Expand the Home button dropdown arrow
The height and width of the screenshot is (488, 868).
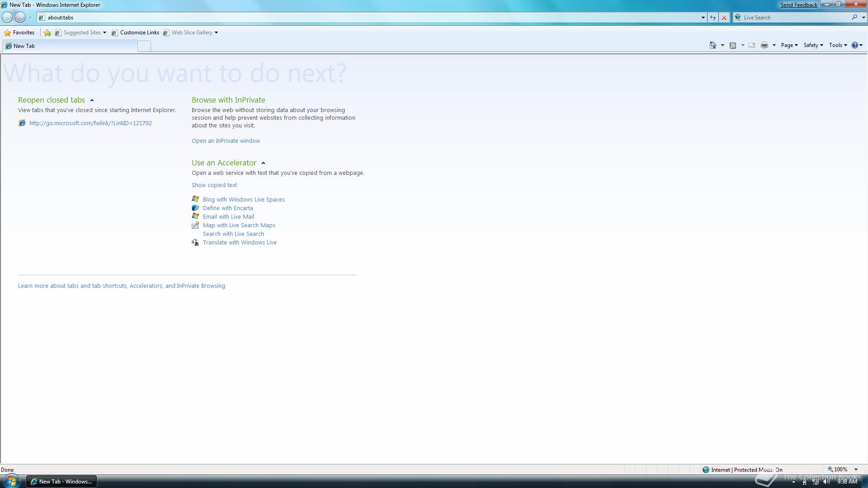point(722,45)
